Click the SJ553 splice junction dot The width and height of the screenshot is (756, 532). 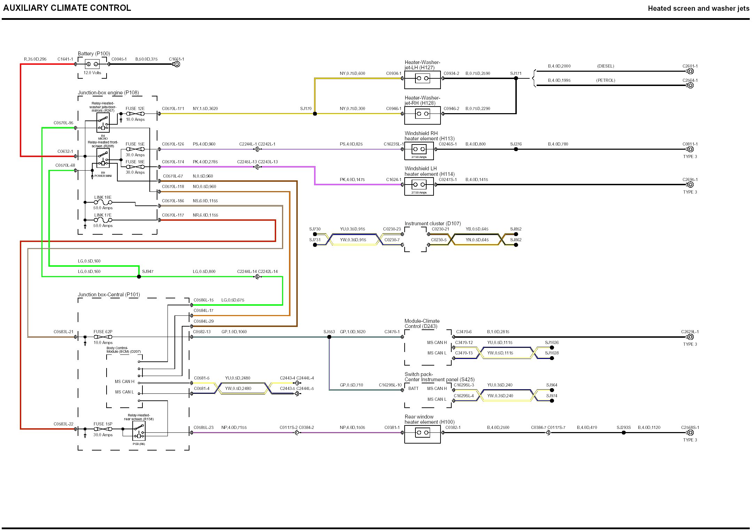(329, 337)
